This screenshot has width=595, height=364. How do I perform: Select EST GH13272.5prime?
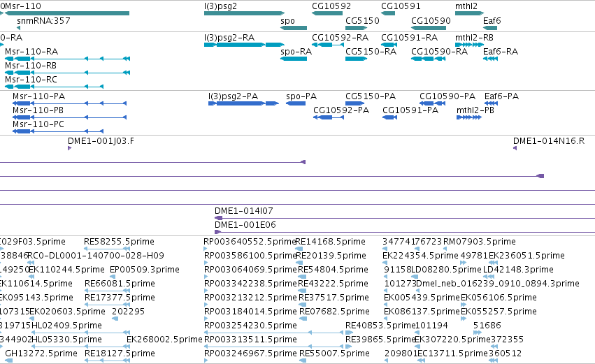(x=8, y=361)
